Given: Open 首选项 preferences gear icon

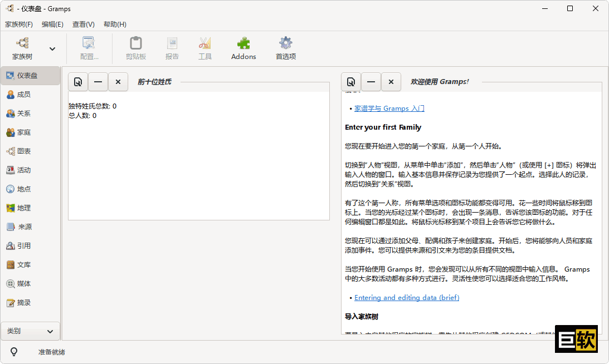Looking at the screenshot, I should coord(285,48).
